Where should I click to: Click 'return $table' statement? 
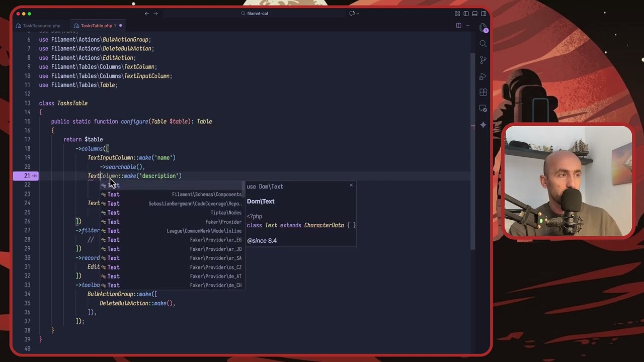coord(83,139)
